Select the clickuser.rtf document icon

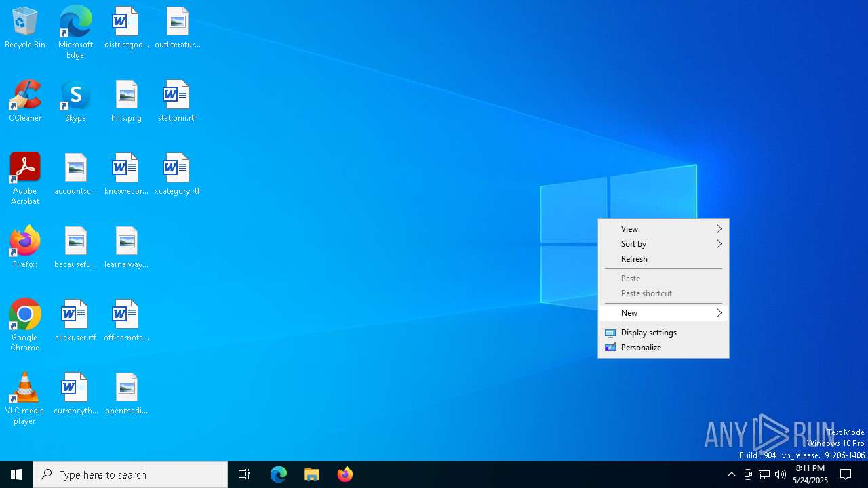pos(75,321)
